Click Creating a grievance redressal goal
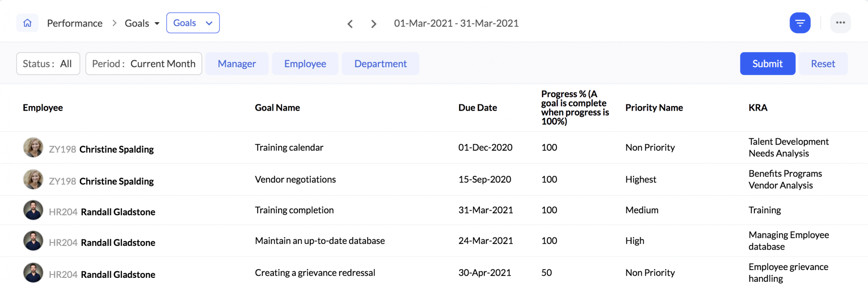868x287 pixels. [x=315, y=273]
